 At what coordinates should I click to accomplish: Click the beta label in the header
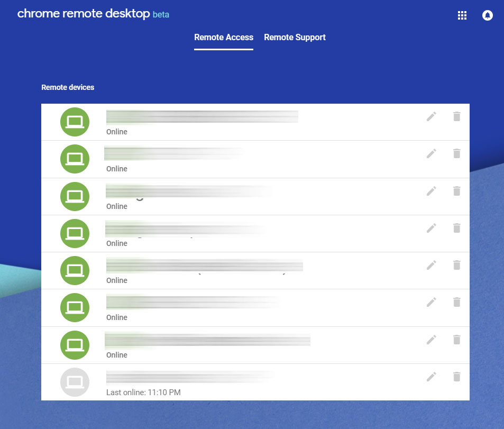[161, 14]
